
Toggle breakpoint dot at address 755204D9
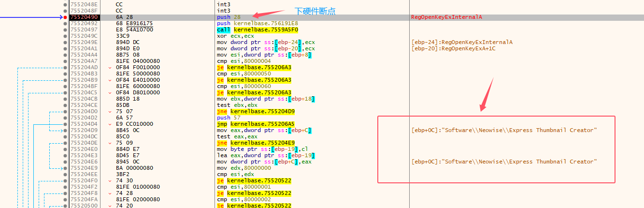[x=65, y=130]
